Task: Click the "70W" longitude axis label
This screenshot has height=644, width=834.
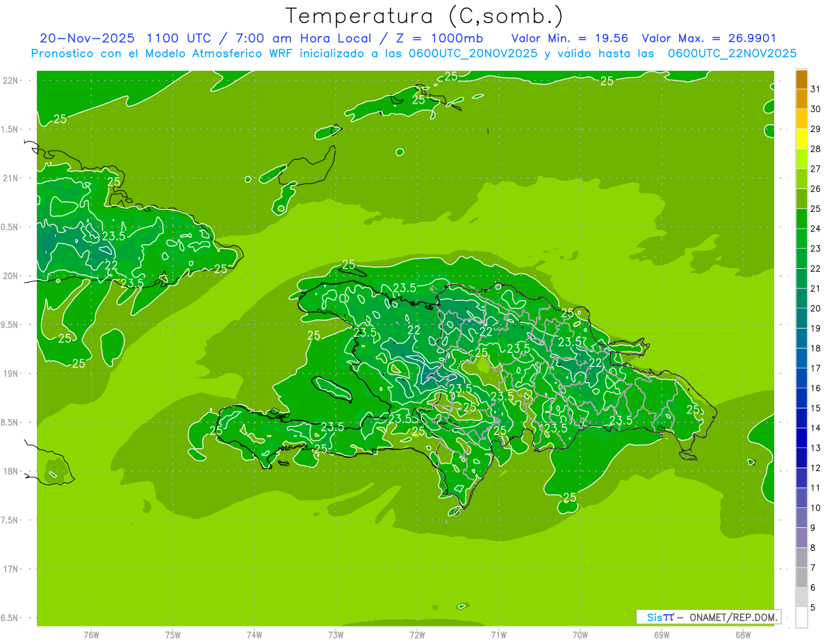Action: (580, 635)
